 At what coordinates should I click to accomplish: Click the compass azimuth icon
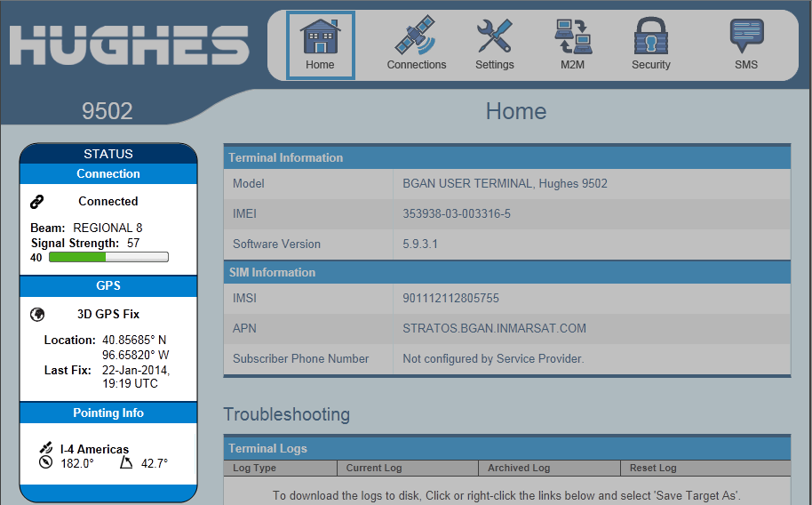coord(46,463)
